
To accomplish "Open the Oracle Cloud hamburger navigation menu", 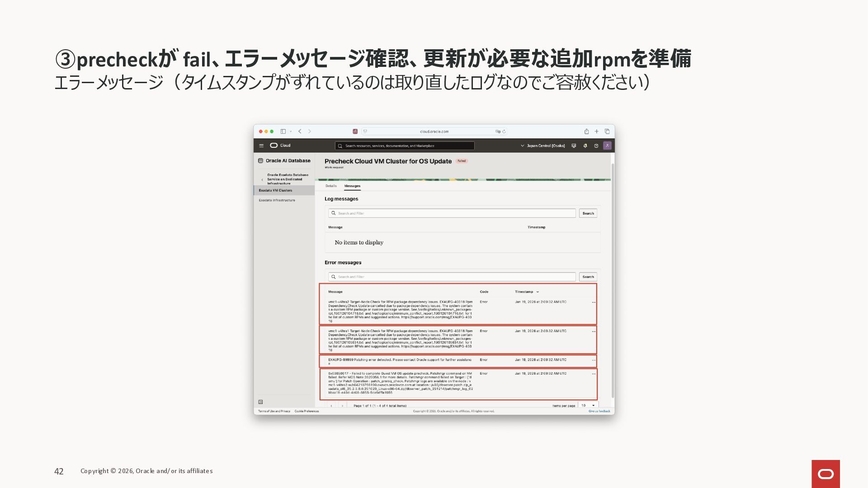I will 261,145.
